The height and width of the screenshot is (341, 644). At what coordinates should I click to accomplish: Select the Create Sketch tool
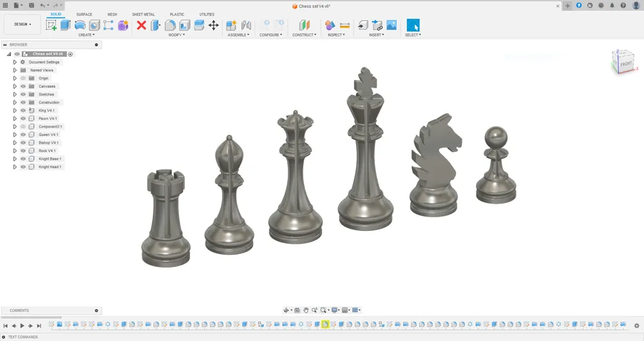tap(52, 25)
